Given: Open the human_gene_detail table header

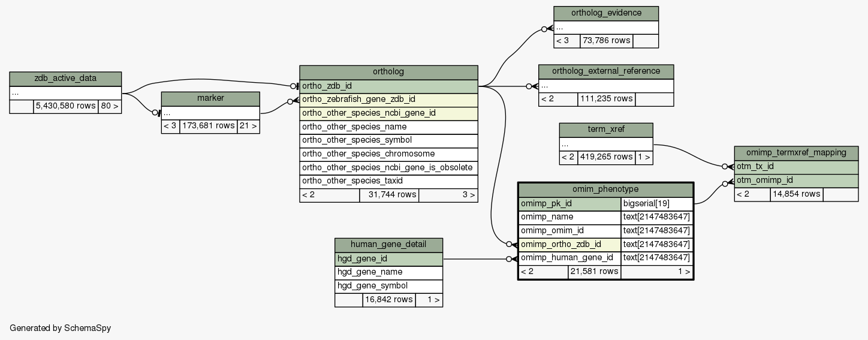Looking at the screenshot, I should [x=388, y=245].
